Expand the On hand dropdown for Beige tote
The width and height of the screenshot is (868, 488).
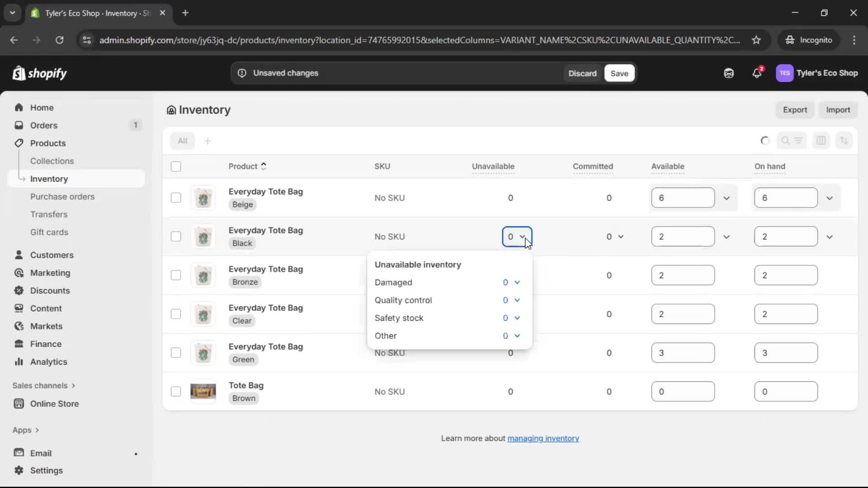coord(830,197)
